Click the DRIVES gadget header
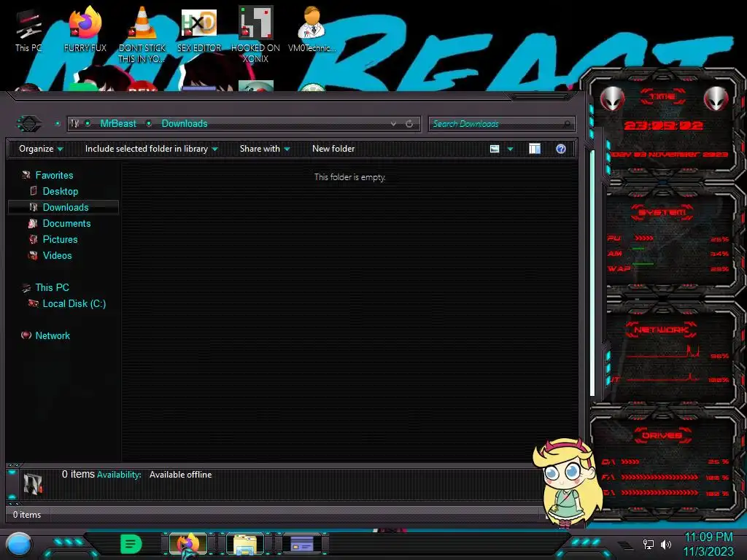Image resolution: width=747 pixels, height=560 pixels. (x=662, y=435)
